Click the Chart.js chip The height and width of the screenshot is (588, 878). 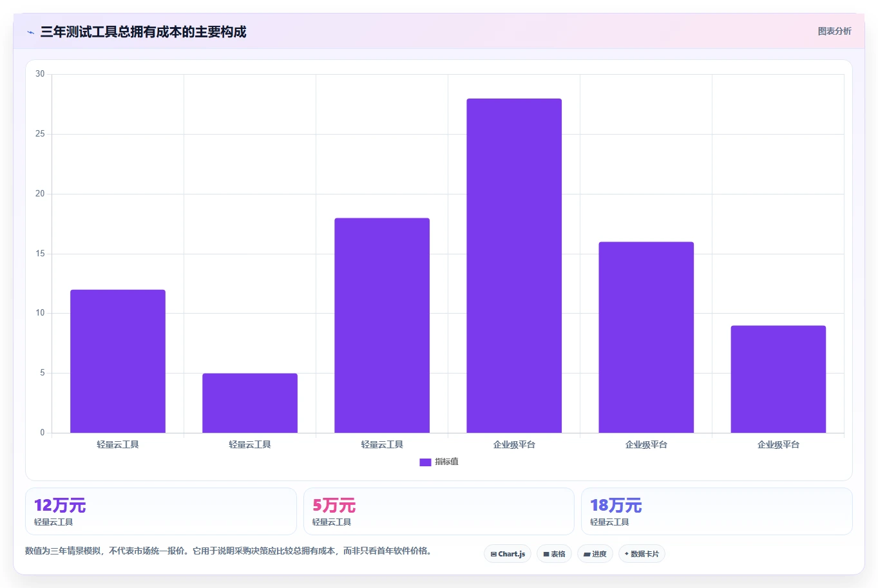pyautogui.click(x=508, y=554)
